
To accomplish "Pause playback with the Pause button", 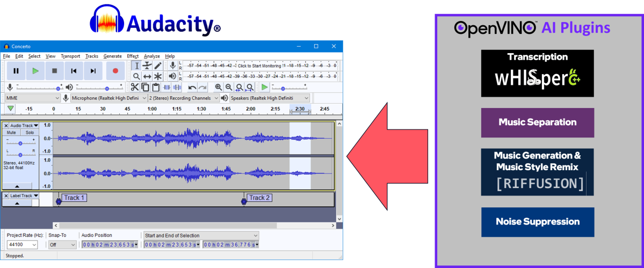I will click(16, 70).
